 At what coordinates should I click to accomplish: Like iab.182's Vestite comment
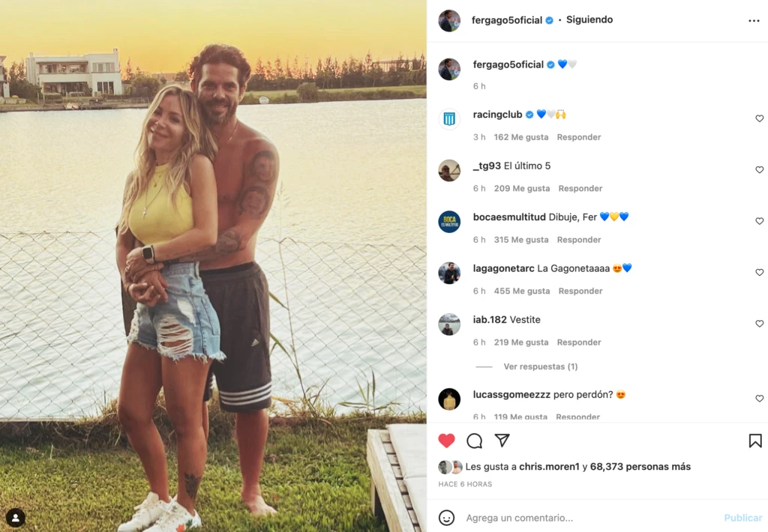coord(759,324)
